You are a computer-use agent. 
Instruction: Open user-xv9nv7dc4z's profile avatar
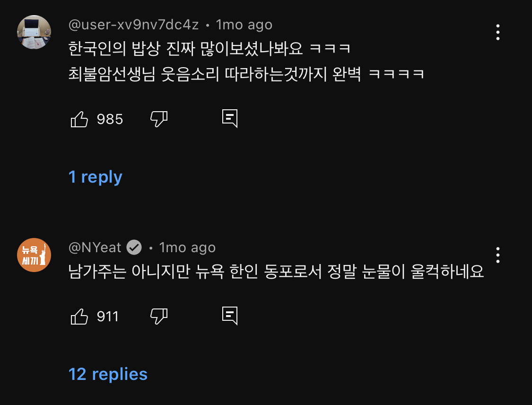click(34, 32)
